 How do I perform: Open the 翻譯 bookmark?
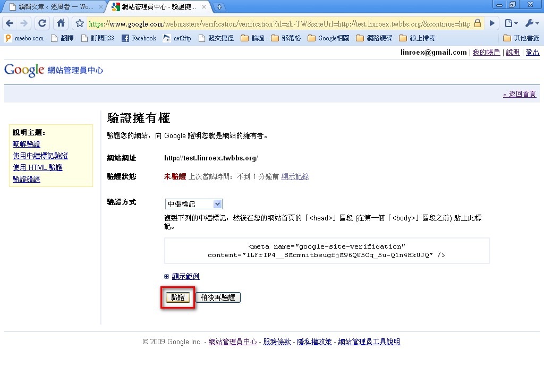point(63,38)
